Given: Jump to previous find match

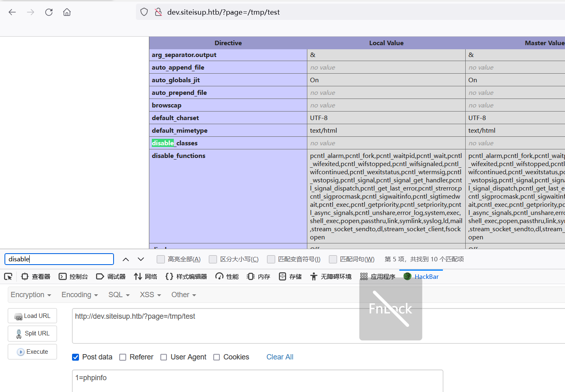Looking at the screenshot, I should (x=126, y=259).
